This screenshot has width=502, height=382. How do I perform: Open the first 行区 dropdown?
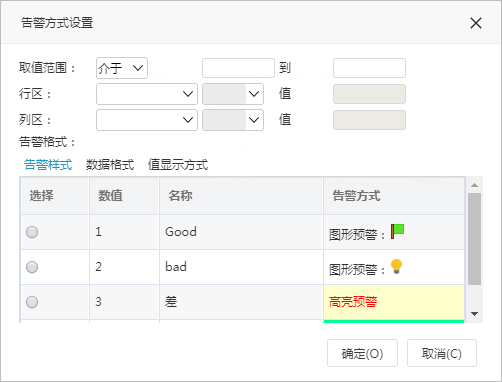pyautogui.click(x=147, y=94)
